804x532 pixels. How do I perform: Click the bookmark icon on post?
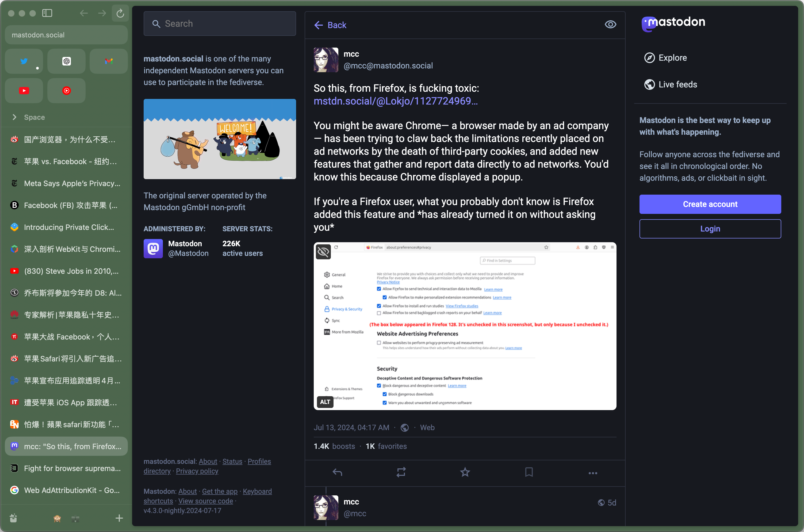(x=529, y=472)
